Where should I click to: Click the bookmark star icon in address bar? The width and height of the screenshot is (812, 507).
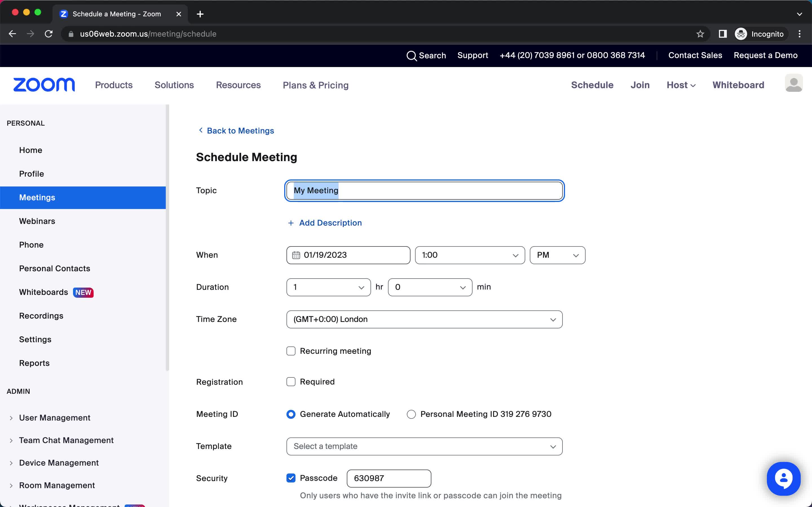coord(700,34)
